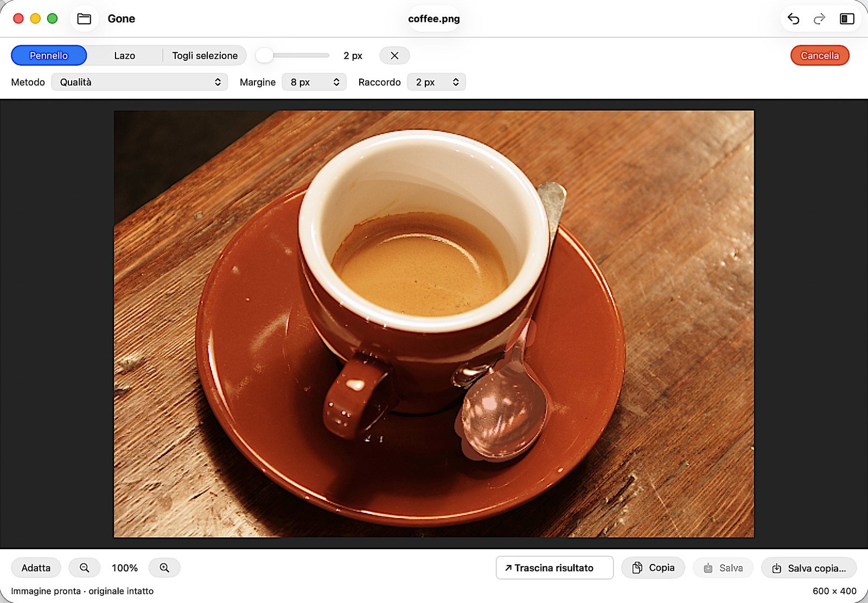Image resolution: width=868 pixels, height=603 pixels.
Task: Zoom out with the minus magnifier
Action: [x=84, y=568]
